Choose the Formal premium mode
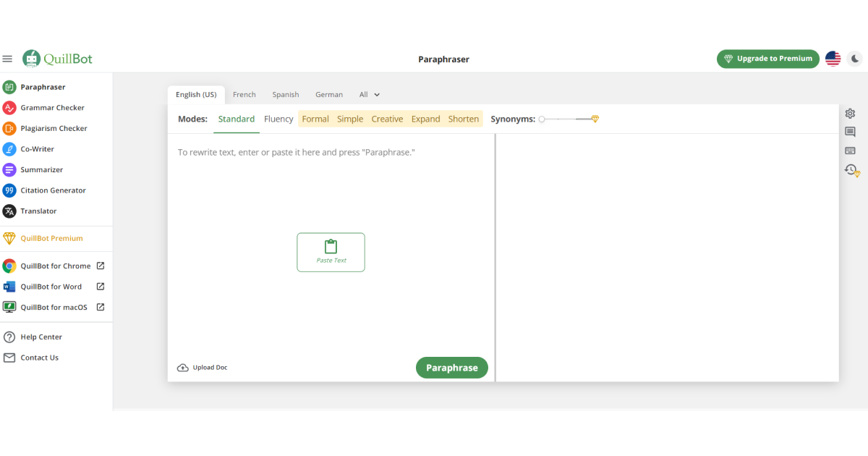This screenshot has width=868, height=456. [315, 119]
